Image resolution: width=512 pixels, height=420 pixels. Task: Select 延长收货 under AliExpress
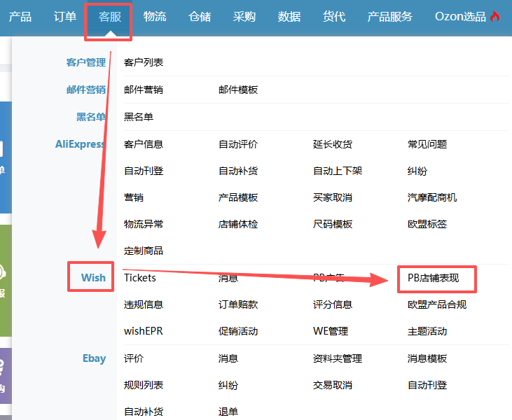[x=333, y=144]
